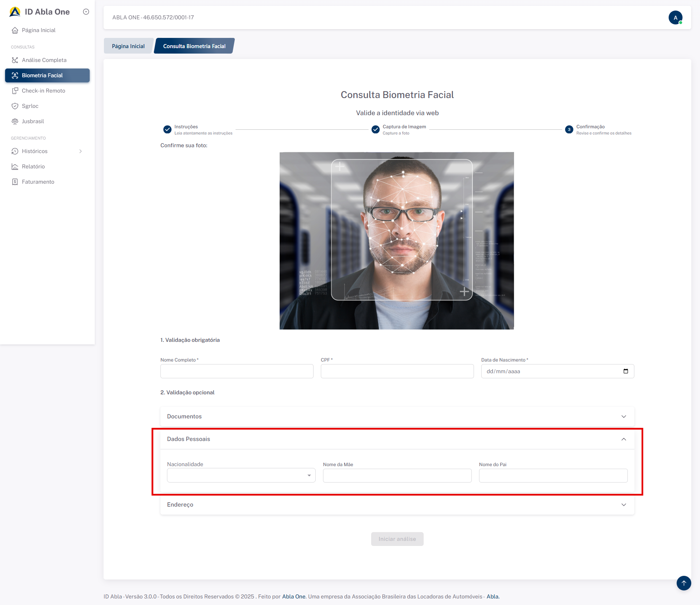This screenshot has height=605, width=700.
Task: Open the Nacionalidade dropdown
Action: coord(241,475)
